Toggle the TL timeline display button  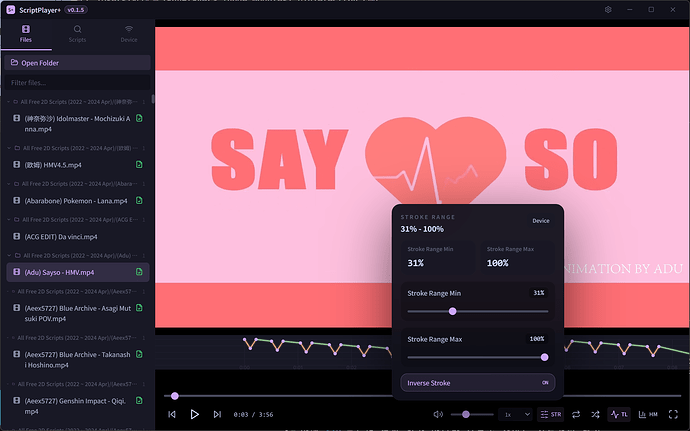click(619, 414)
